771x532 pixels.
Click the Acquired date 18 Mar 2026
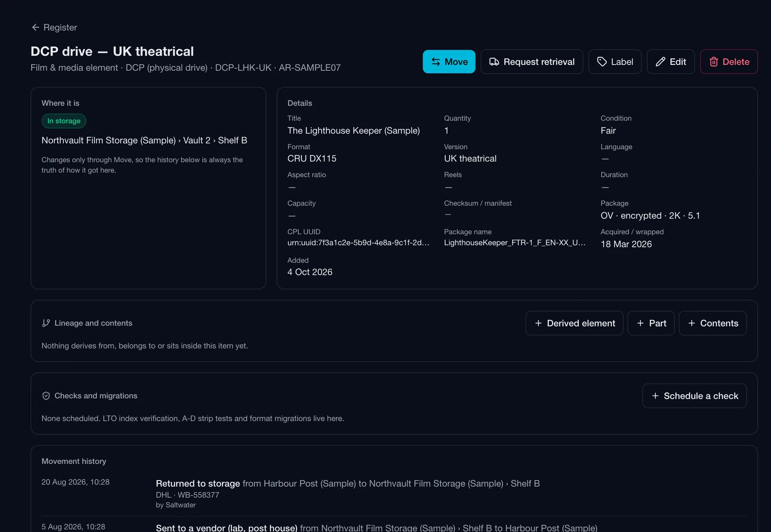tap(626, 244)
